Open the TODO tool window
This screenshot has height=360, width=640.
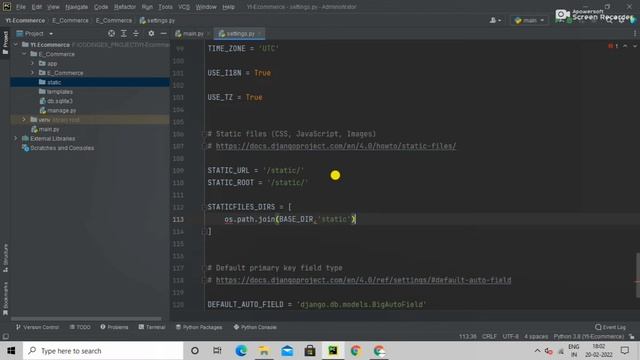pos(80,327)
